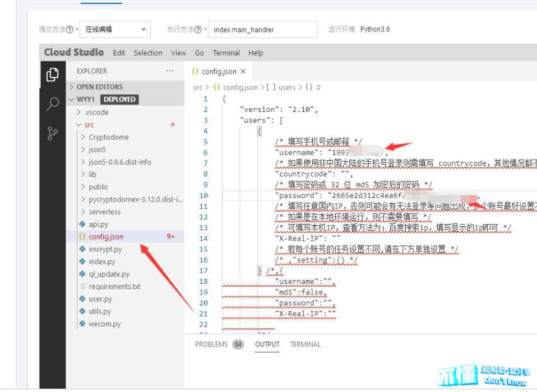Click the EXPLORER panel title

[x=92, y=71]
